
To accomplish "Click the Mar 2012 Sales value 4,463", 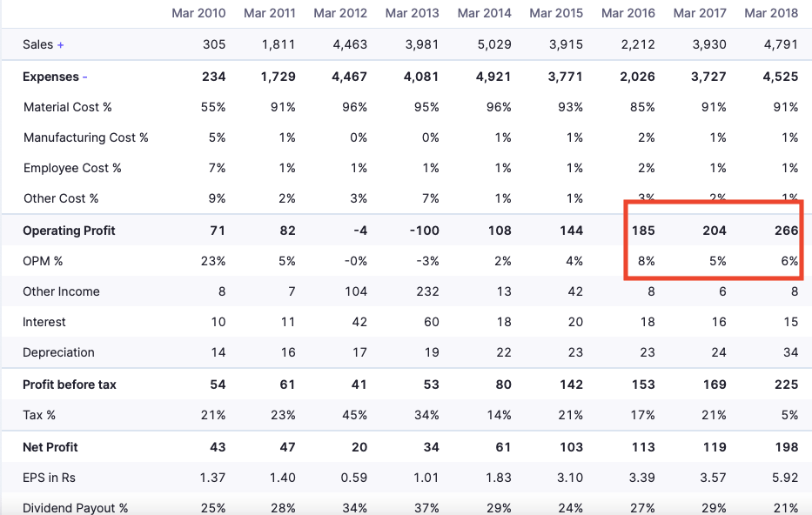I will pyautogui.click(x=350, y=44).
